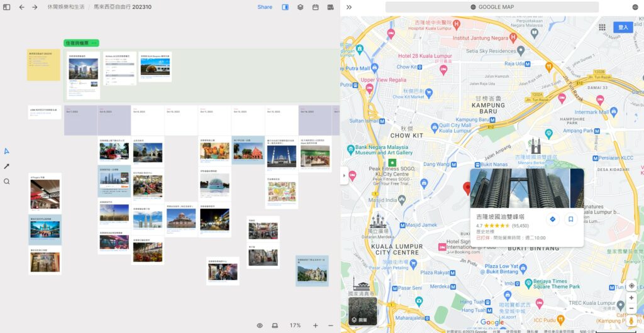Image resolution: width=644 pixels, height=333 pixels.
Task: Open the colorful illustrated map card
Action: point(281,192)
